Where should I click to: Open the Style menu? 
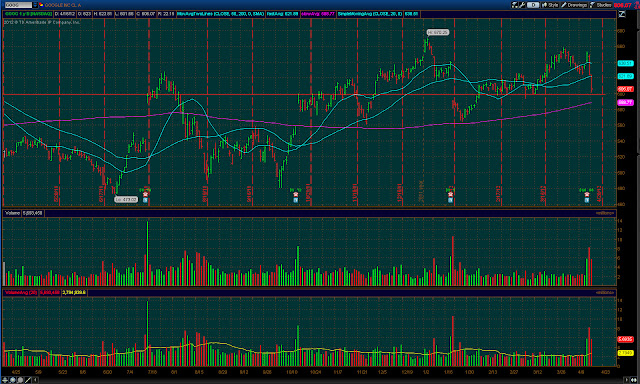tap(550, 5)
